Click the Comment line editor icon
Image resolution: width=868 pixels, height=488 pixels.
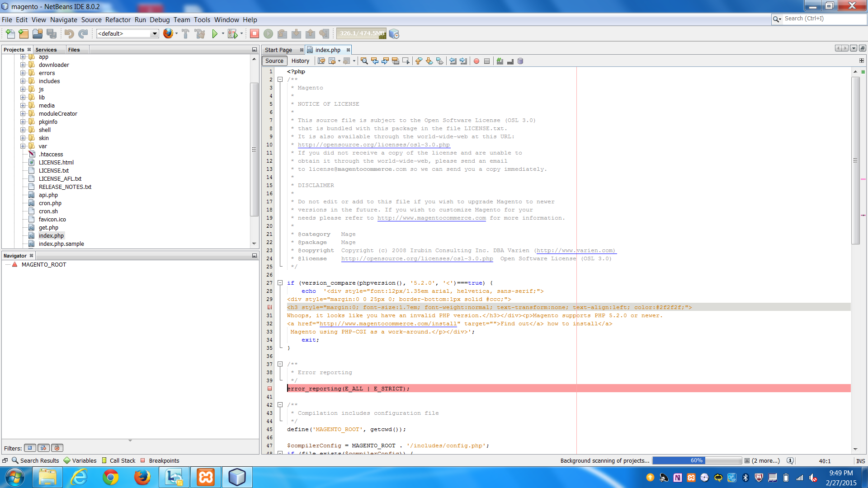click(x=500, y=61)
